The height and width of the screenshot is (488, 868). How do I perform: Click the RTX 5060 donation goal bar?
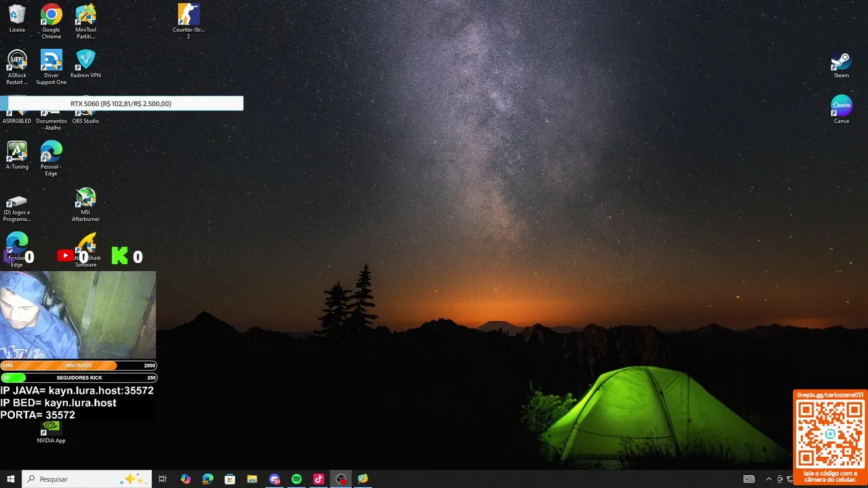point(121,104)
